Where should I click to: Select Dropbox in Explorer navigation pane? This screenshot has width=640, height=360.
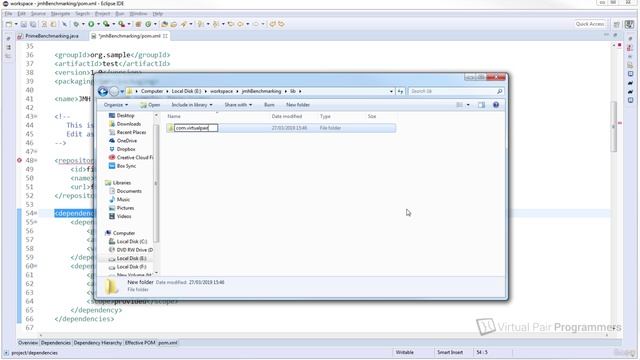click(126, 149)
